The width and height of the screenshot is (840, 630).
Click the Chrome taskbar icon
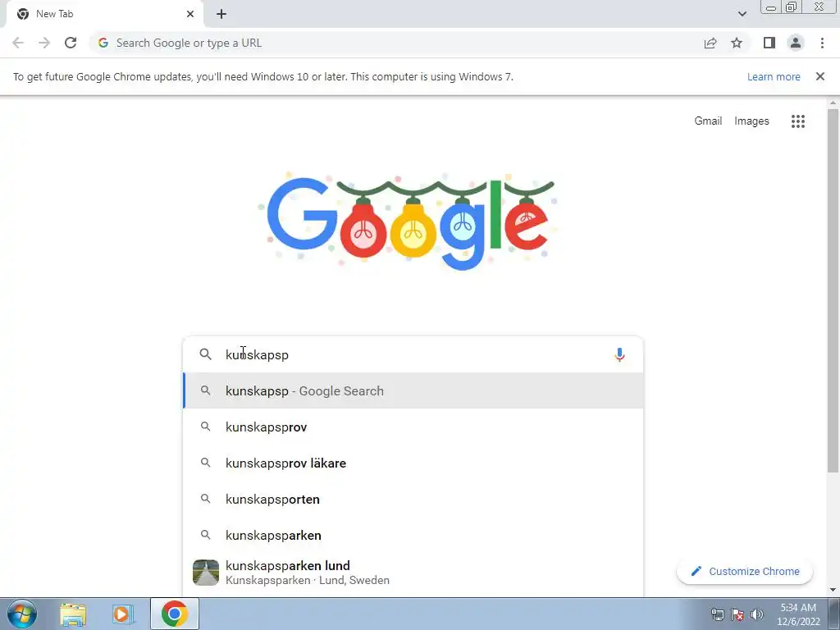pyautogui.click(x=174, y=614)
